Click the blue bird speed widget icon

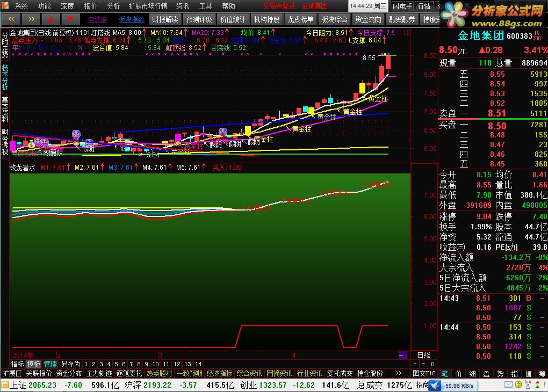[x=435, y=386]
